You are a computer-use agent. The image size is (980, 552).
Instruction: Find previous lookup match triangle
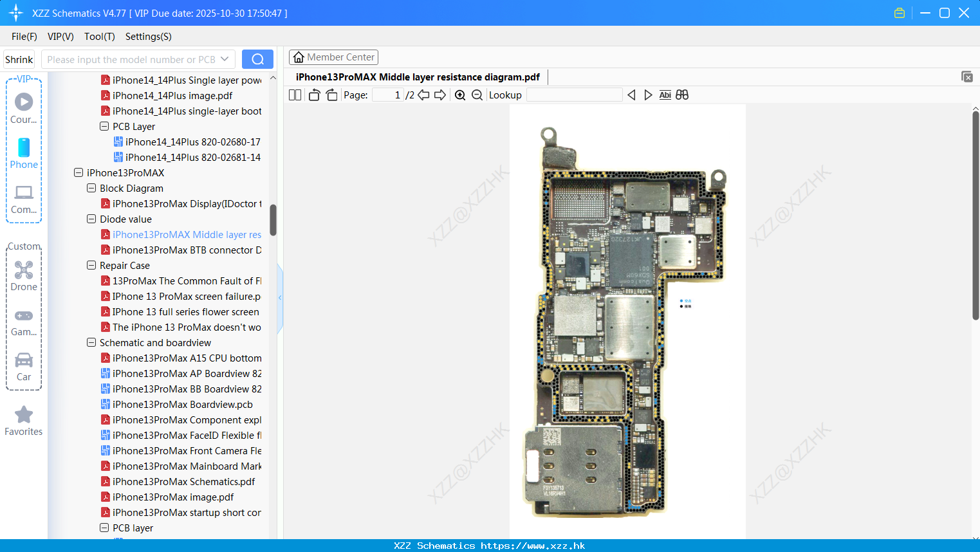click(631, 95)
